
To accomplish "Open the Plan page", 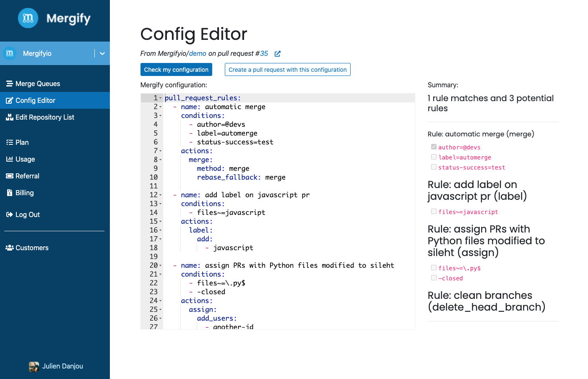I will 55,142.
